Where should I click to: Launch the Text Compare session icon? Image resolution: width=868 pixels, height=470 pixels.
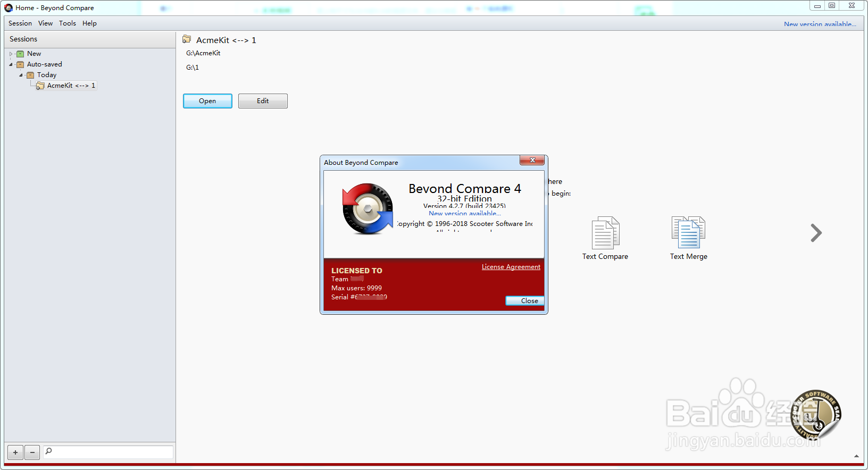click(605, 233)
